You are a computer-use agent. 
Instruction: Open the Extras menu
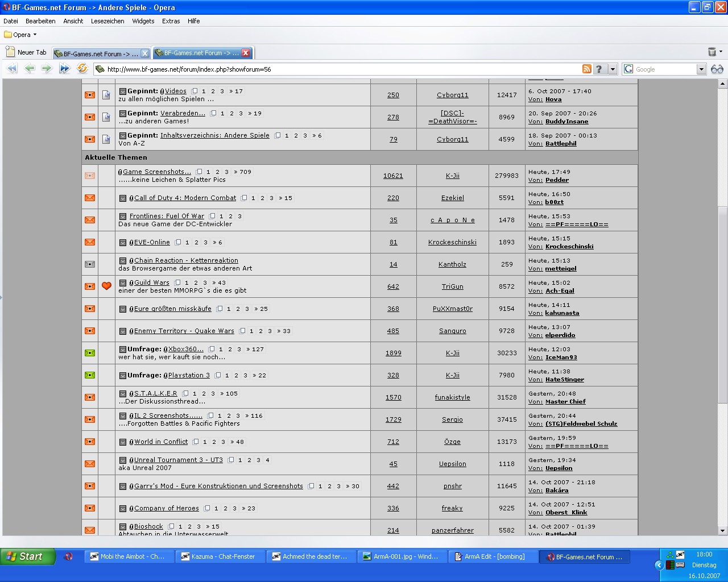171,21
